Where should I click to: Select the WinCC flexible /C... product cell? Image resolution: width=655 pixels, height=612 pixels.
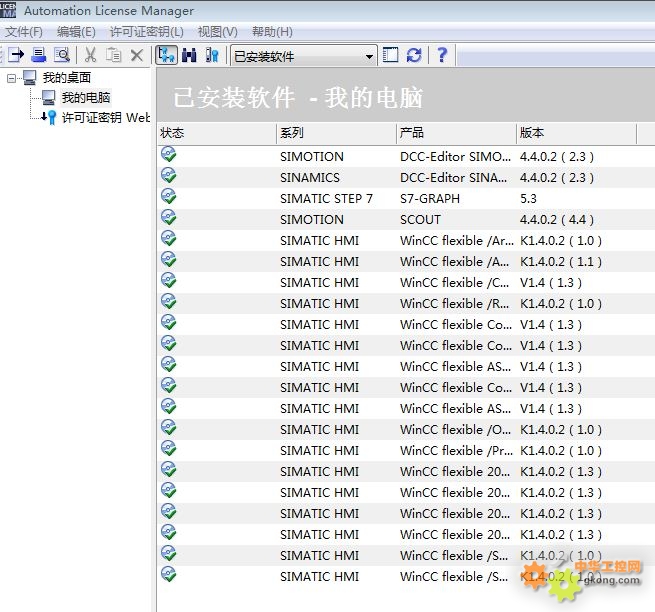(x=454, y=283)
